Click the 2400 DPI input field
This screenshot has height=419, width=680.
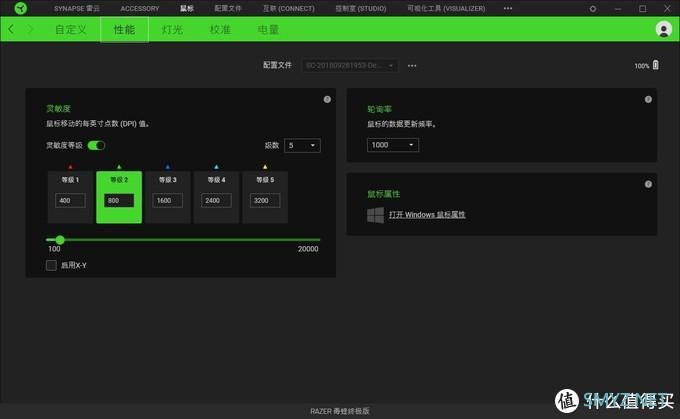(x=216, y=200)
